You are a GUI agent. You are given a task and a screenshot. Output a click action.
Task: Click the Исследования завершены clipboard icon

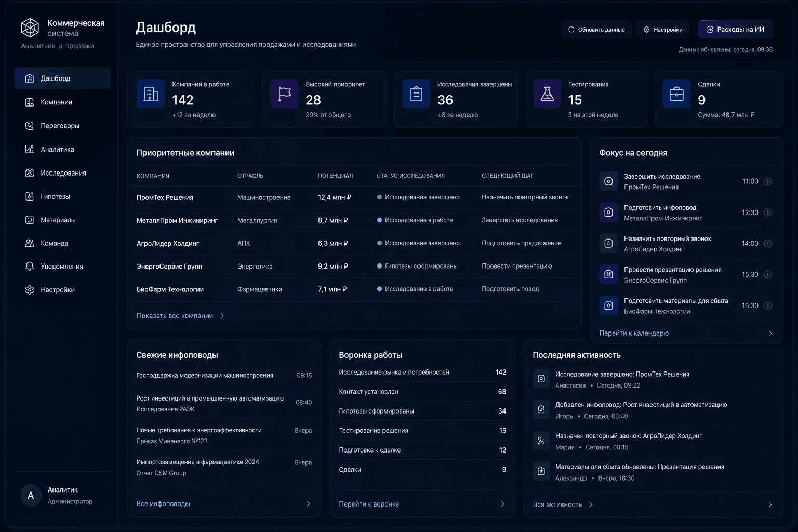416,94
